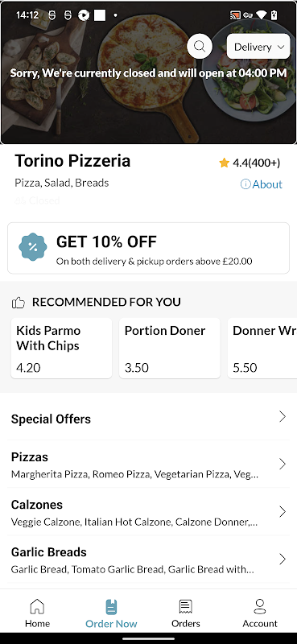Open the Garlic Breads category
This screenshot has height=644, width=297.
[148, 559]
